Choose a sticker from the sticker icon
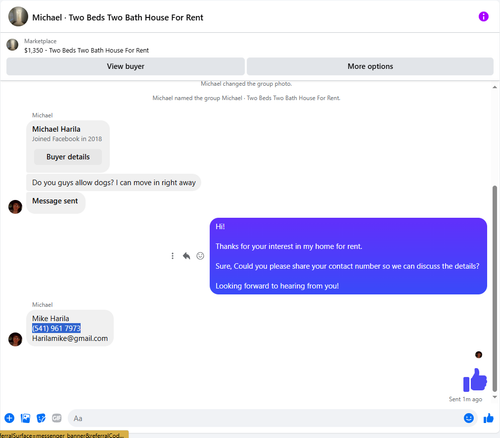The height and width of the screenshot is (438, 500). click(x=41, y=418)
